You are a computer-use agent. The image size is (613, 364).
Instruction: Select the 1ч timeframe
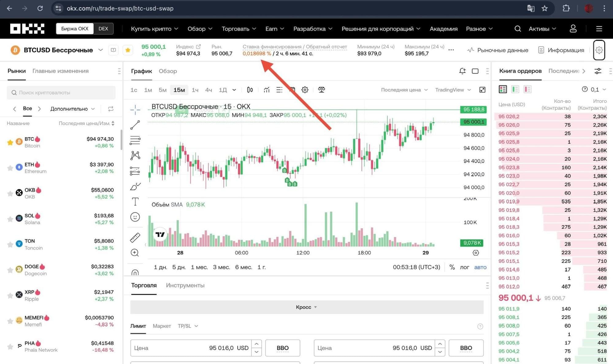pyautogui.click(x=195, y=90)
